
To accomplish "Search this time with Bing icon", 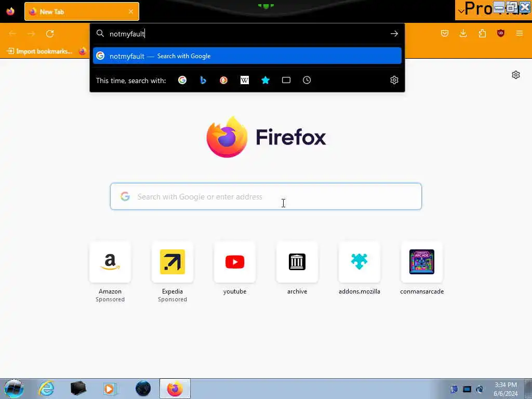I will click(203, 81).
